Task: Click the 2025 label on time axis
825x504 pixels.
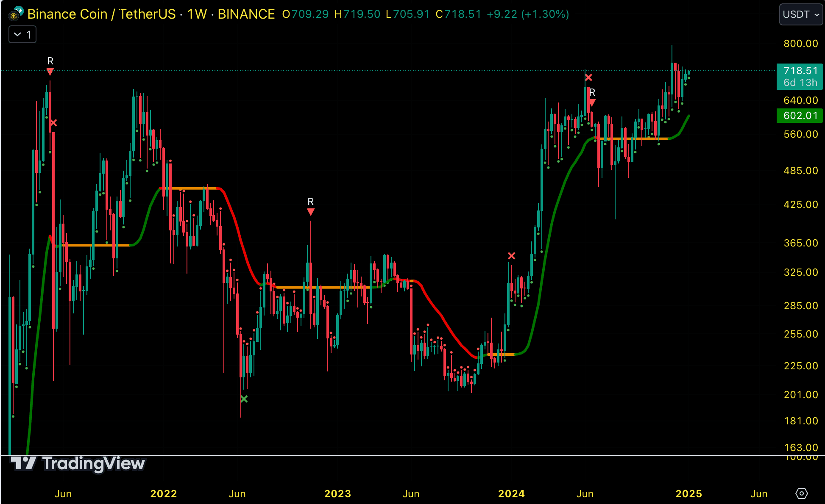Action: click(688, 494)
